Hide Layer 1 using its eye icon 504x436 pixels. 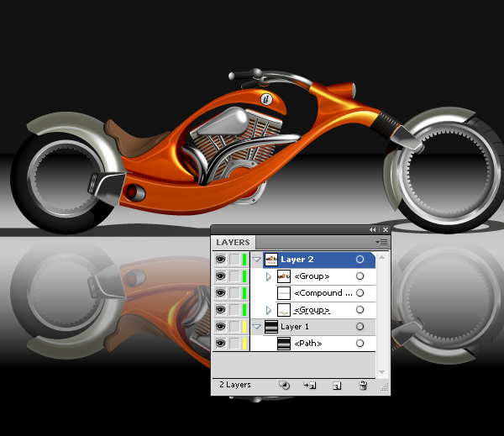coord(220,327)
